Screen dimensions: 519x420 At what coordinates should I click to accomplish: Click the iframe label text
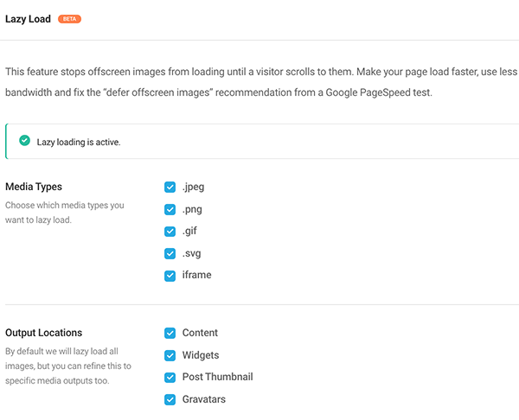tap(196, 276)
